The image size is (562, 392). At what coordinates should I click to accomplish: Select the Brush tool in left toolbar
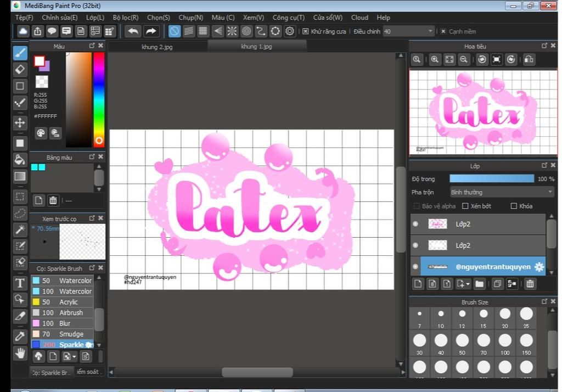pos(20,53)
